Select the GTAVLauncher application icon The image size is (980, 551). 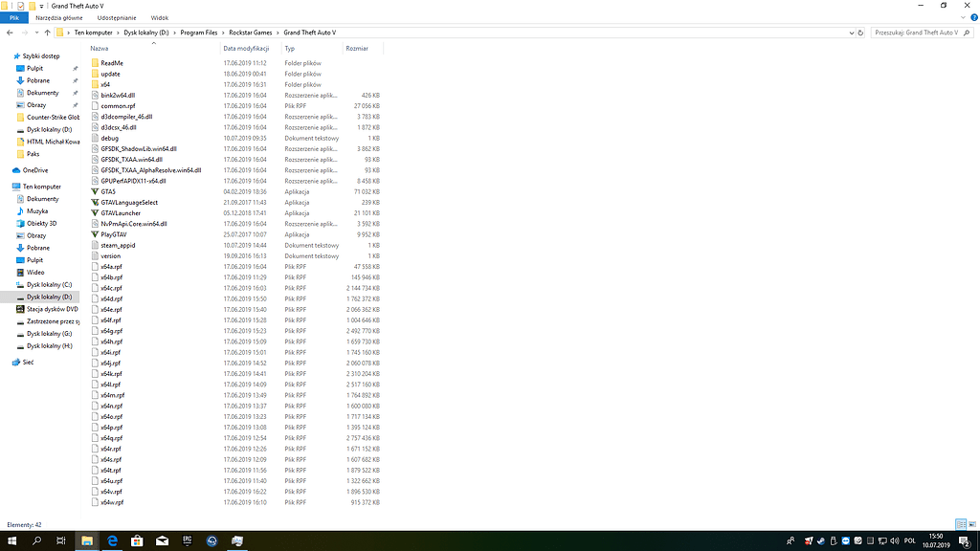[x=95, y=213]
